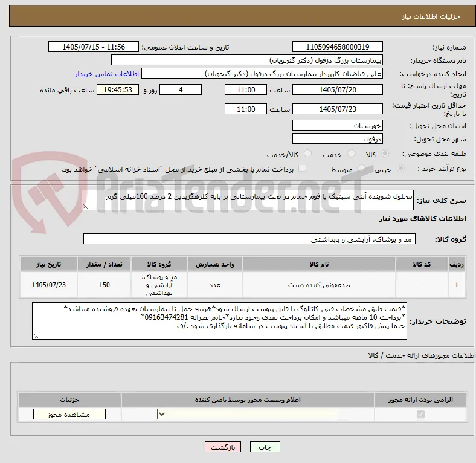This screenshot has height=463, width=476.
Task: Click the ضدعفونی کننده دست item cell
Action: [x=319, y=285]
